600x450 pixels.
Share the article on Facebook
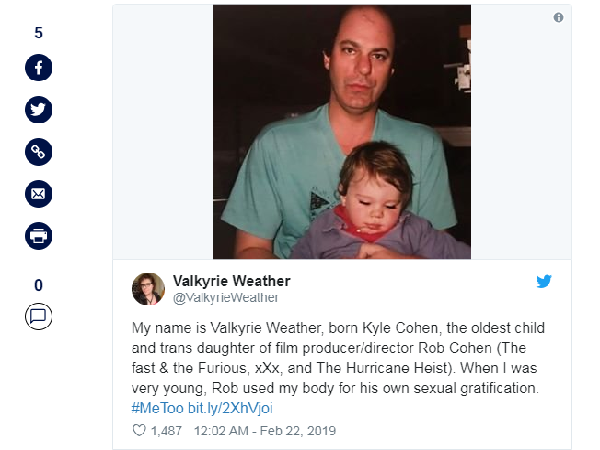(x=38, y=68)
